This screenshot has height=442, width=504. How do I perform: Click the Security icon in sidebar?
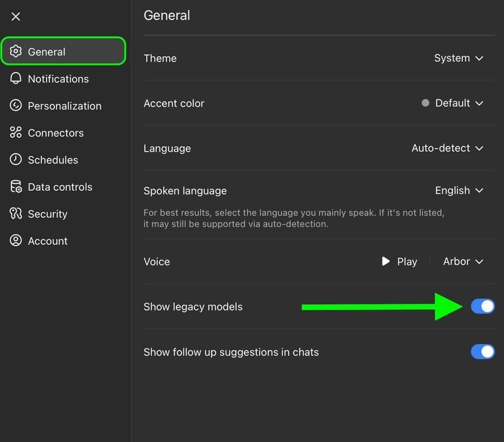tap(16, 214)
